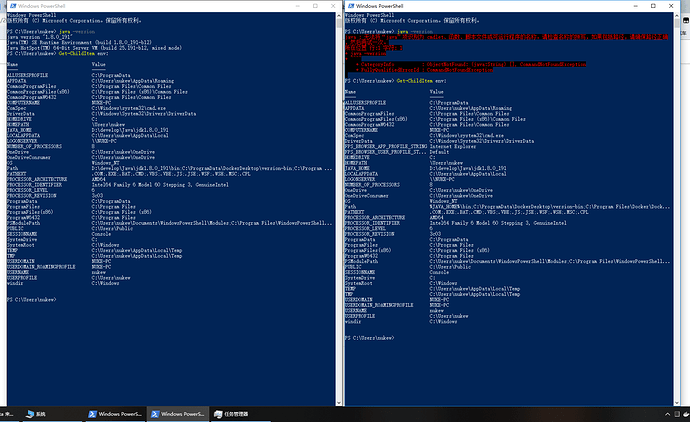Viewport: 690px width, 422px height.
Task: Minimize the right PowerShell window
Action: 636,6
